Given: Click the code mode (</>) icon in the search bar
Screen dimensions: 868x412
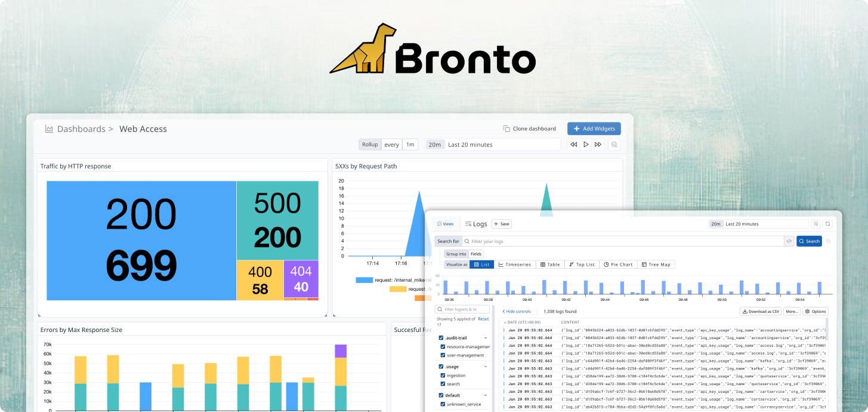Looking at the screenshot, I should coord(789,241).
